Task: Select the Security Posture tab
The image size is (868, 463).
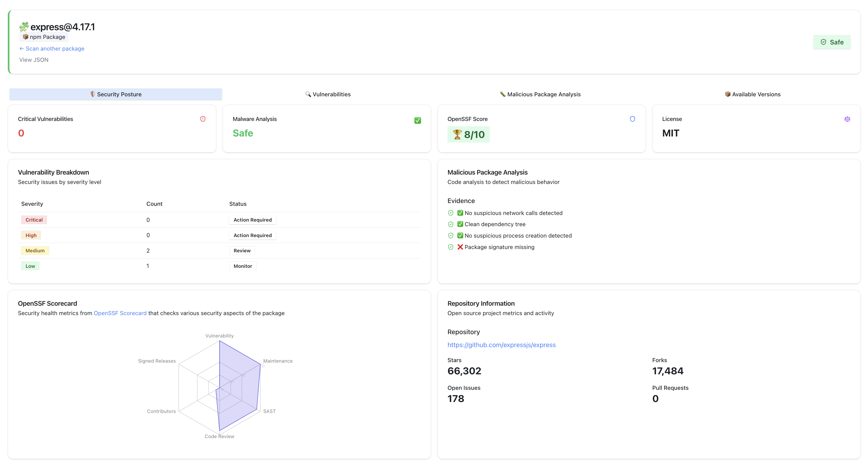Action: [x=116, y=94]
